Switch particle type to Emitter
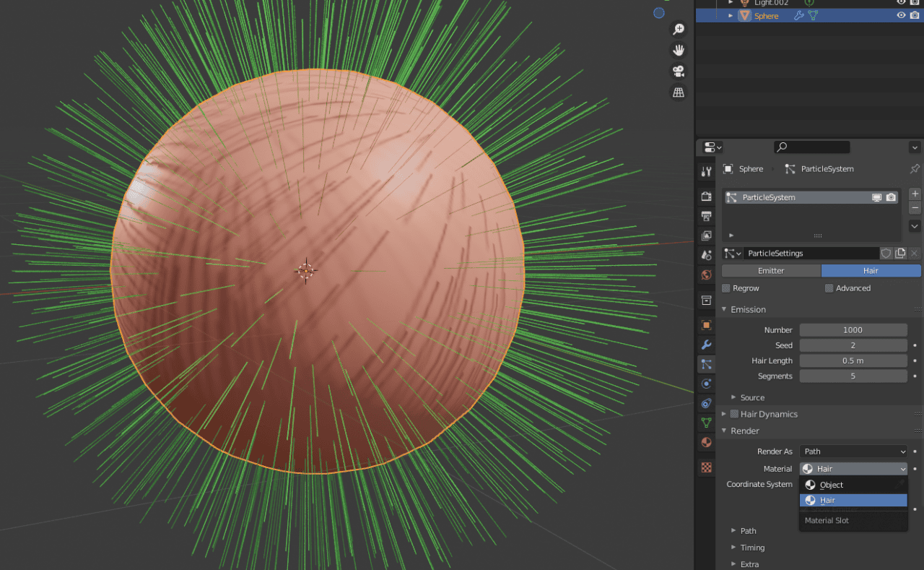The height and width of the screenshot is (570, 924). click(x=771, y=269)
